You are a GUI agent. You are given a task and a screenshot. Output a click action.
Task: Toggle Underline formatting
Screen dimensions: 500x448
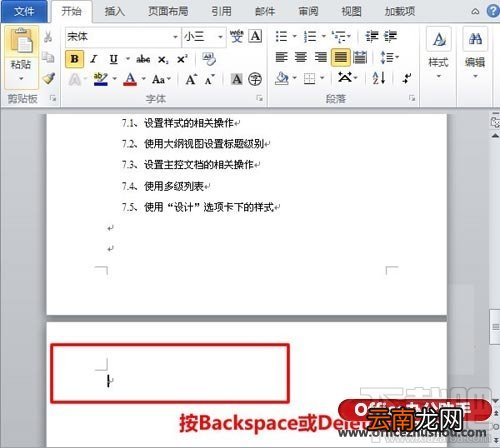tap(113, 59)
